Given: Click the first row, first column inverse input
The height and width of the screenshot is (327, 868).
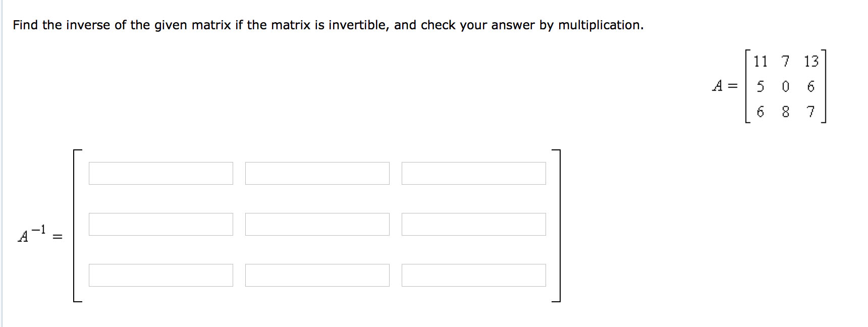Looking at the screenshot, I should pos(161,173).
